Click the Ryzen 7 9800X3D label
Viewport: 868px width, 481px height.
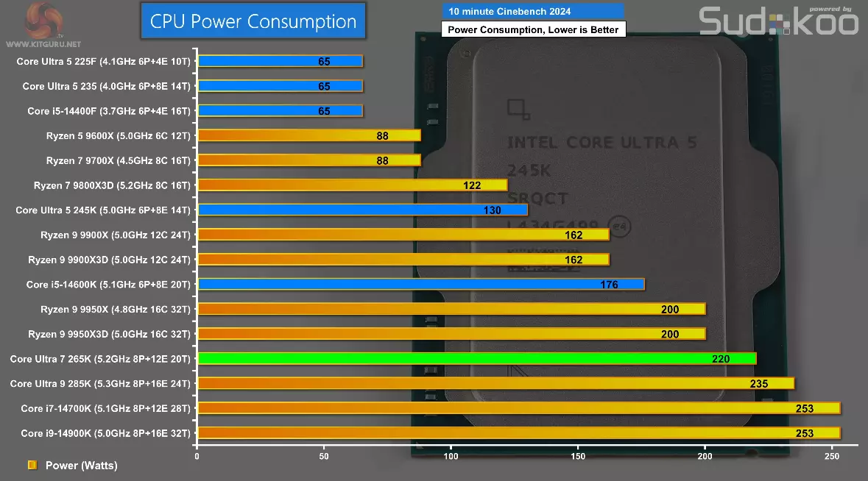point(112,185)
